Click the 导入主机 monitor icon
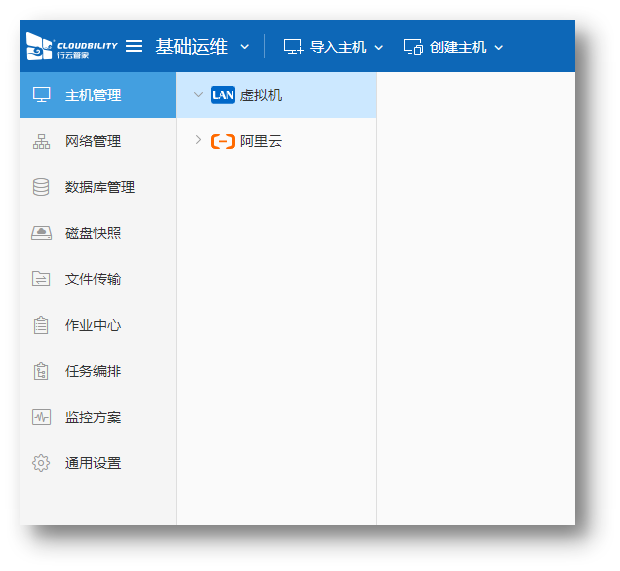 (293, 47)
